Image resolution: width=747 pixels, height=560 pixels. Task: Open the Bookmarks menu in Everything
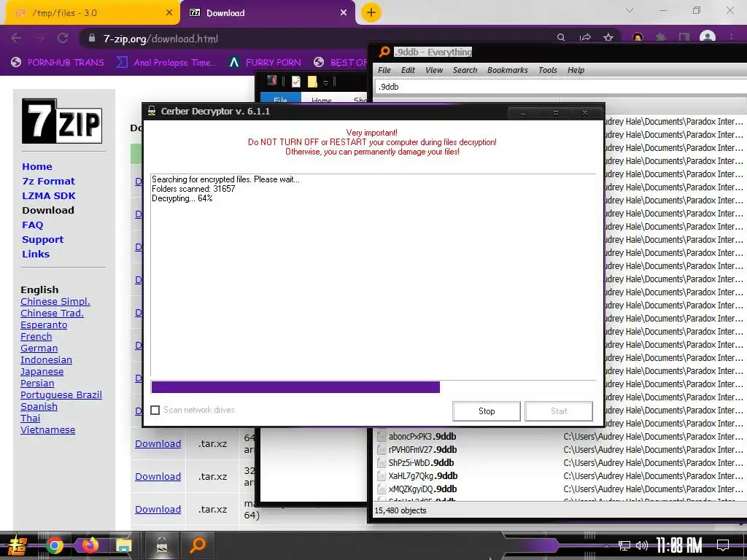click(x=508, y=70)
